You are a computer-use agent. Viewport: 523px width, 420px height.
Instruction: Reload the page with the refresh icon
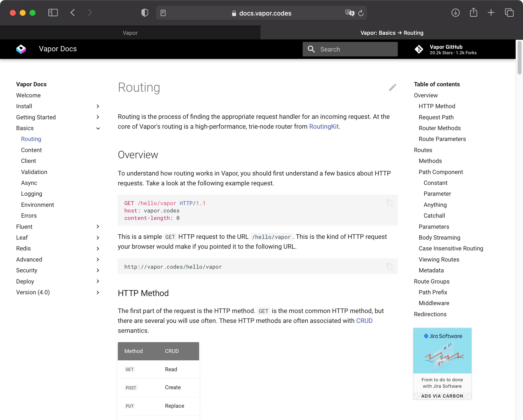click(x=361, y=13)
